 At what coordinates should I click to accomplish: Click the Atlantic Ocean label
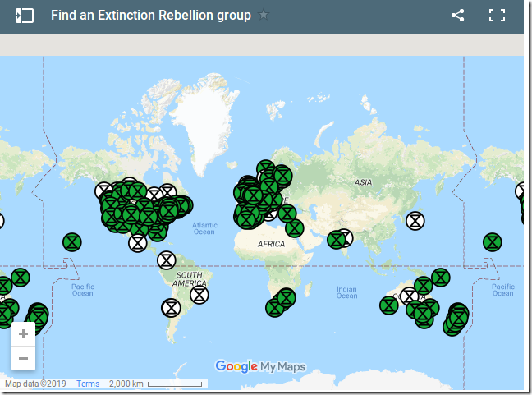click(x=204, y=228)
